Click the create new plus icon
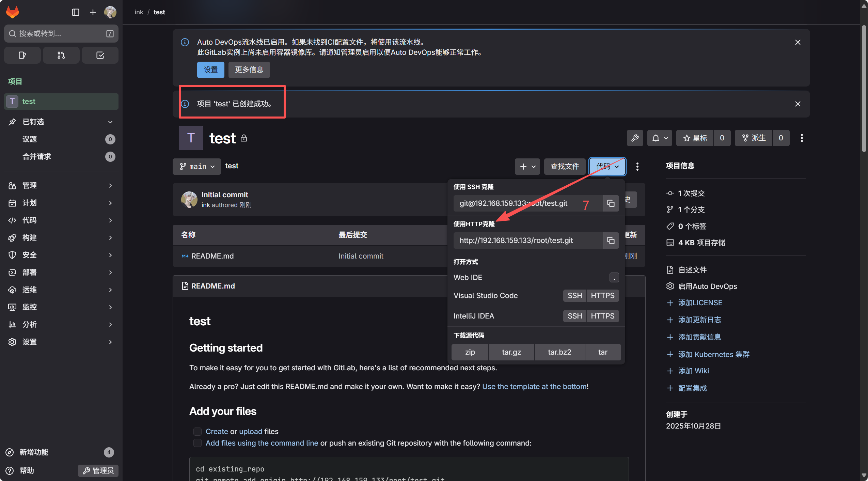Image resolution: width=868 pixels, height=481 pixels. 93,12
